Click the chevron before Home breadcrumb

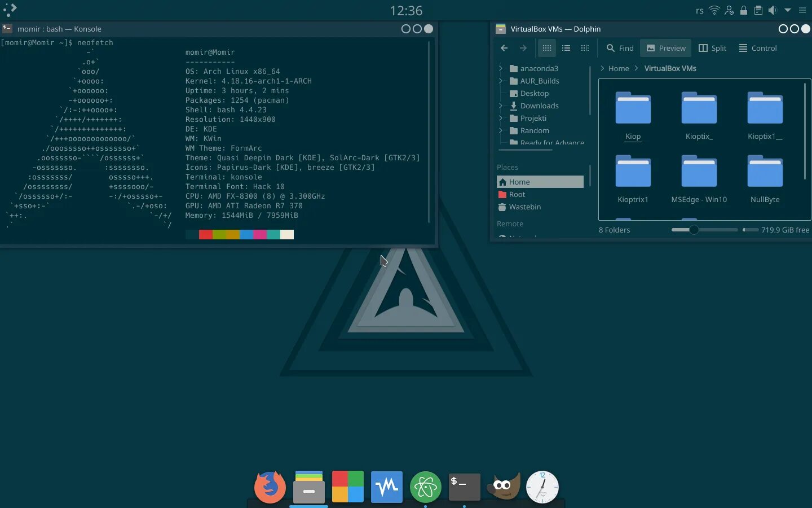(x=602, y=68)
